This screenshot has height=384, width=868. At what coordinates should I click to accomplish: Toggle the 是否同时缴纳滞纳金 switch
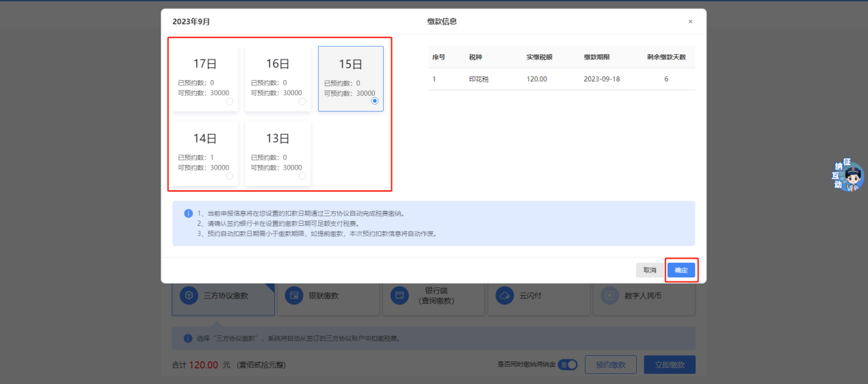tap(568, 365)
